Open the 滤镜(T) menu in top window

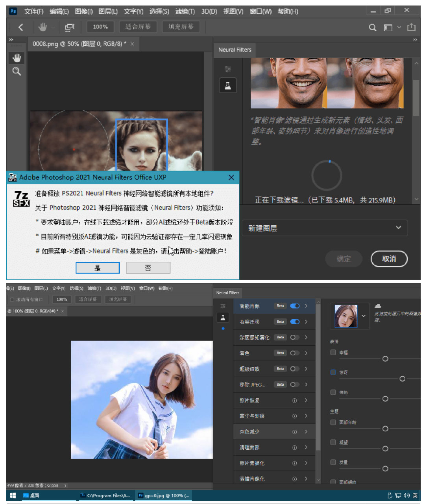click(x=185, y=11)
